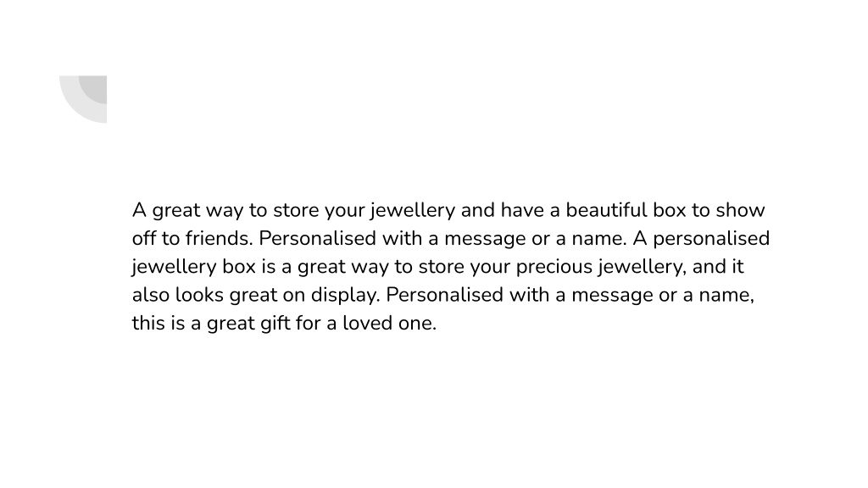868x488 pixels.
Task: Click the word "friends" in the text
Action: 218,238
